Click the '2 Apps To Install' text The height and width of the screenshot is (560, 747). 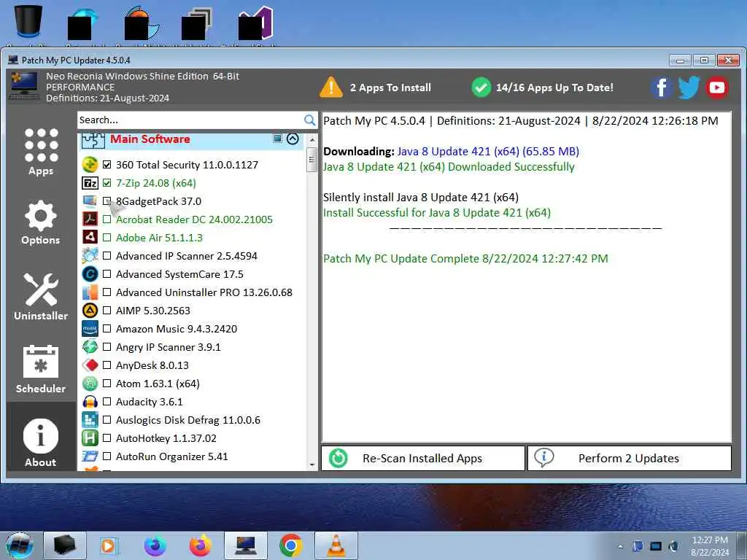(390, 87)
